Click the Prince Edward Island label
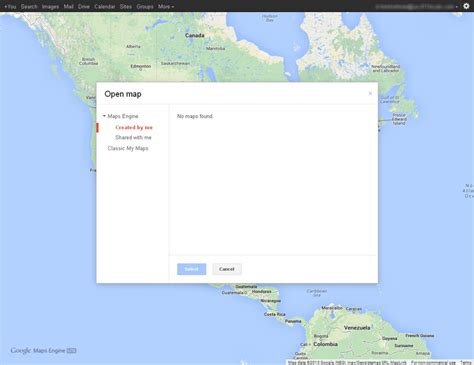Screen dimensions: 474x365 (x=399, y=119)
